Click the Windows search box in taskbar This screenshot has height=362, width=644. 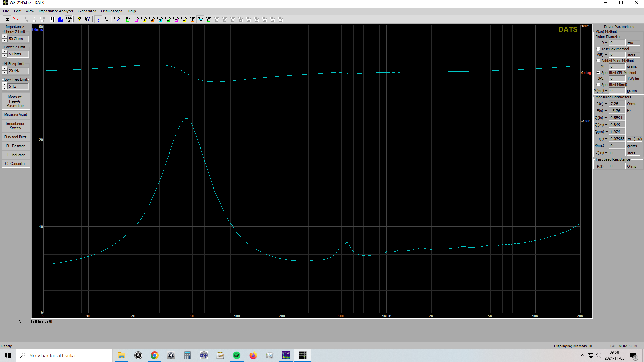click(64, 355)
